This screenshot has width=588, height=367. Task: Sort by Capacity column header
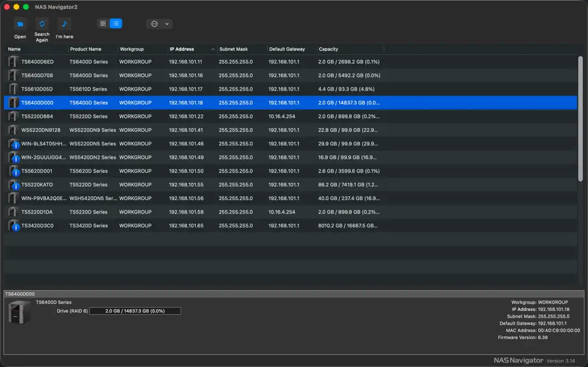pos(328,49)
